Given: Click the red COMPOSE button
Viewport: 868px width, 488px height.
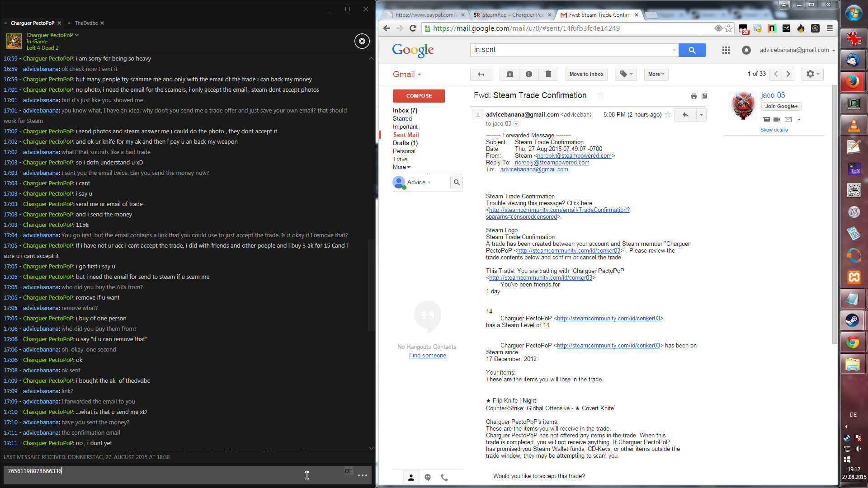Looking at the screenshot, I should (x=419, y=96).
